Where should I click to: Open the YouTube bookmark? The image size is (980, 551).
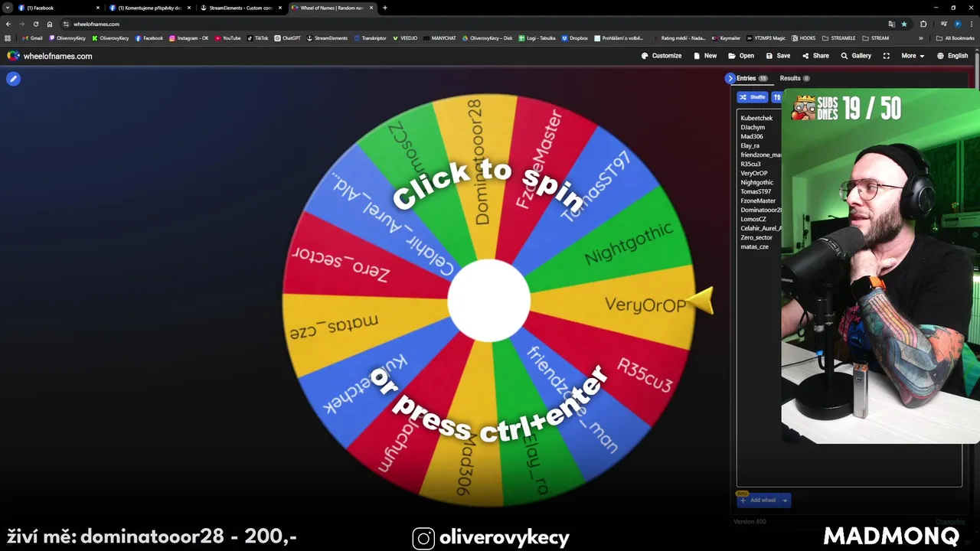(x=227, y=37)
